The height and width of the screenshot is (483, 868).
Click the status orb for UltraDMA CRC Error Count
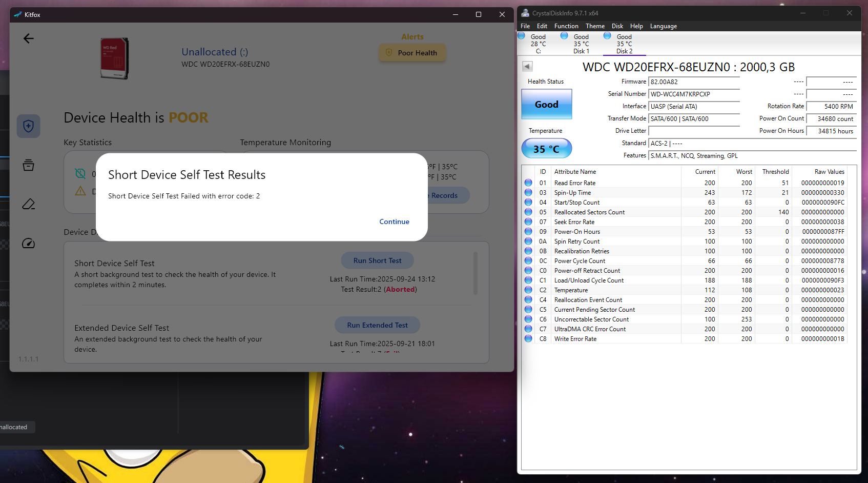pos(528,329)
